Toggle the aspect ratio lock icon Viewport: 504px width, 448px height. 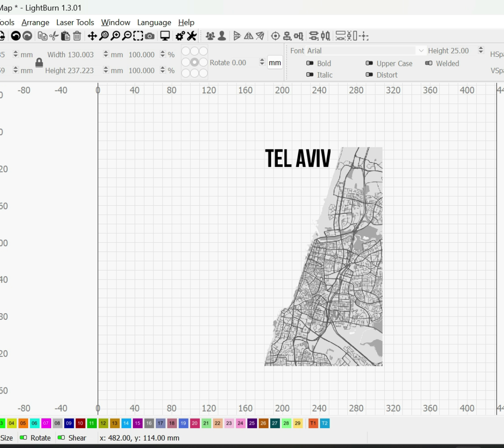click(39, 63)
